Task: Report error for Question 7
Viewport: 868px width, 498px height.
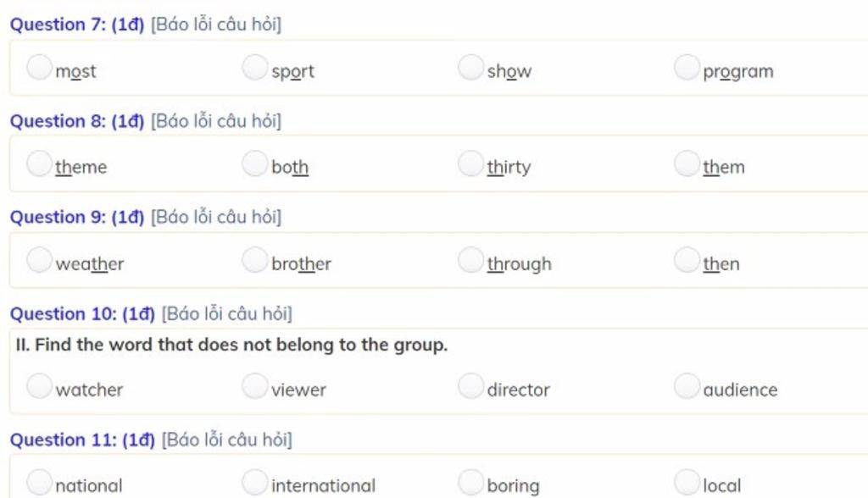Action: point(215,25)
